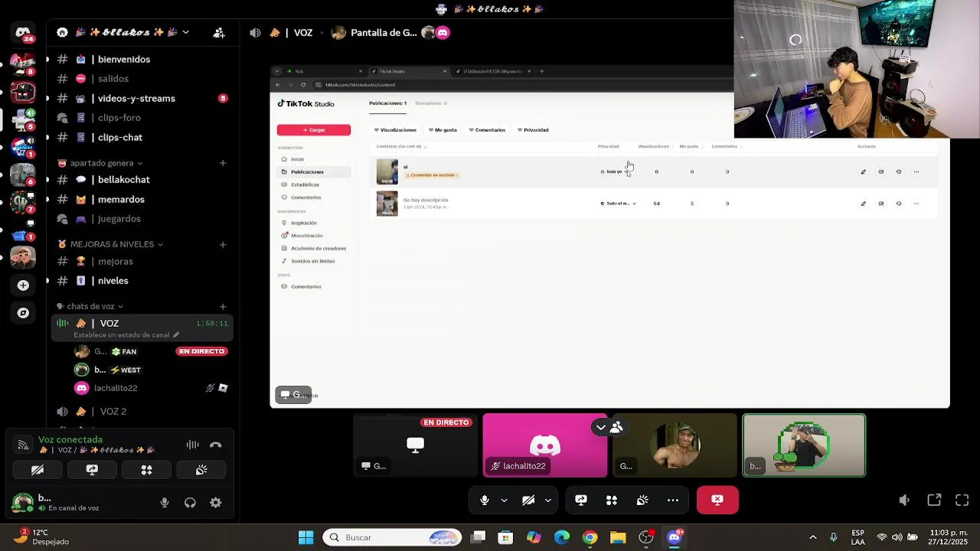Add a server with the plus icon
This screenshot has width=980, height=551.
coord(23,285)
